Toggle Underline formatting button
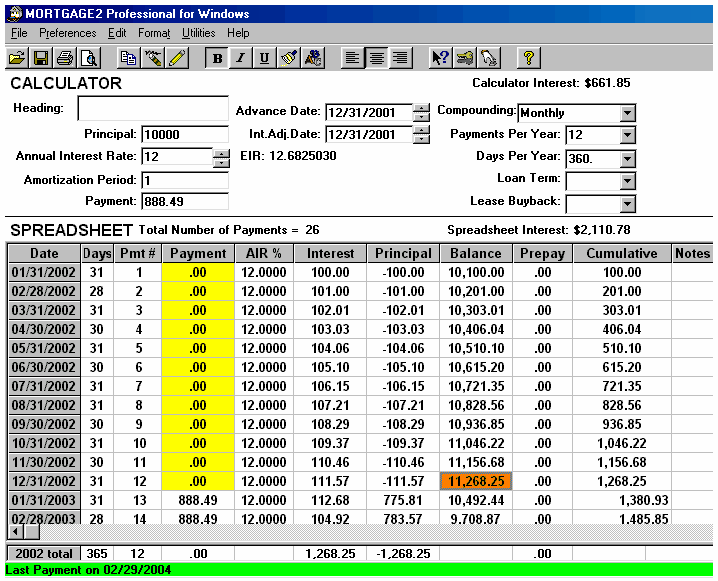 point(264,58)
